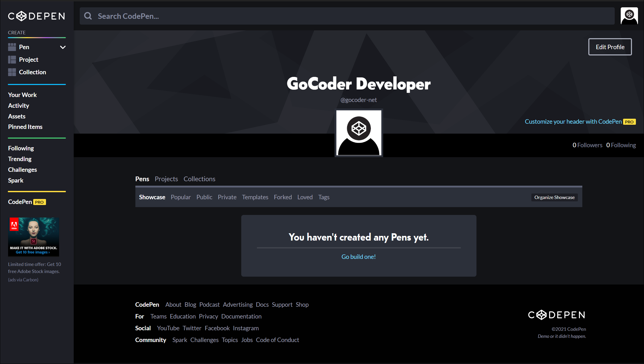Open the Adobe Stock ad thumbnail
The width and height of the screenshot is (644, 364).
(33, 237)
